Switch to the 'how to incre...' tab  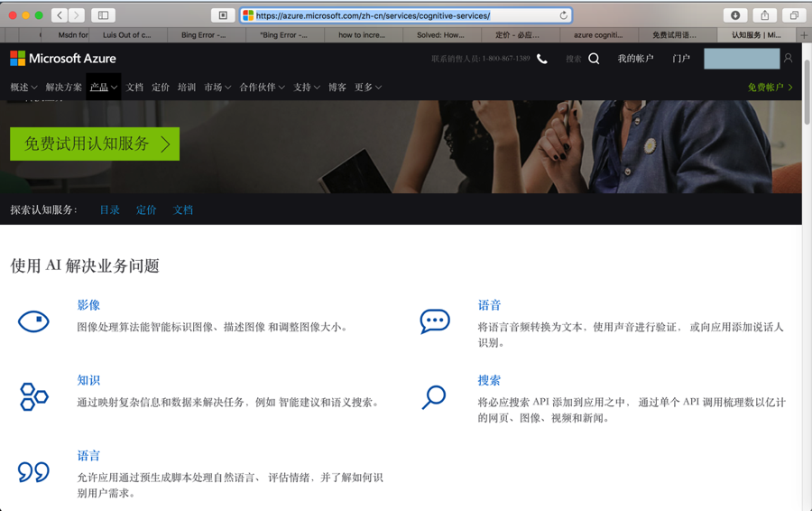[x=362, y=35]
